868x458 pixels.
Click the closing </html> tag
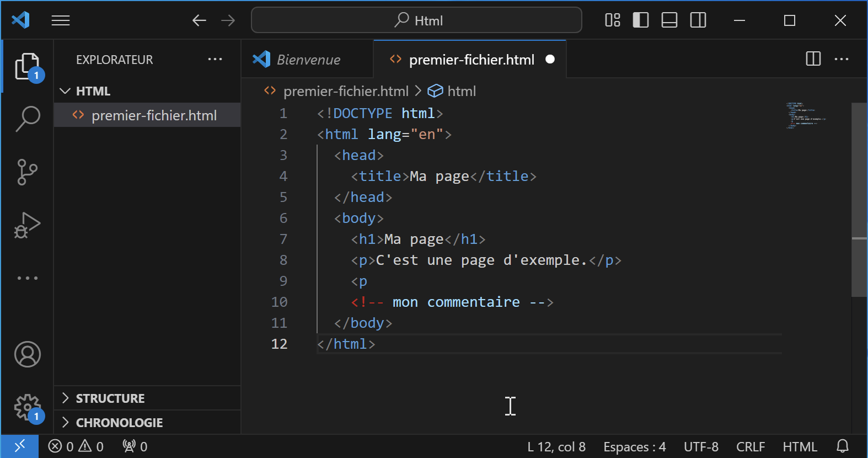click(x=346, y=344)
